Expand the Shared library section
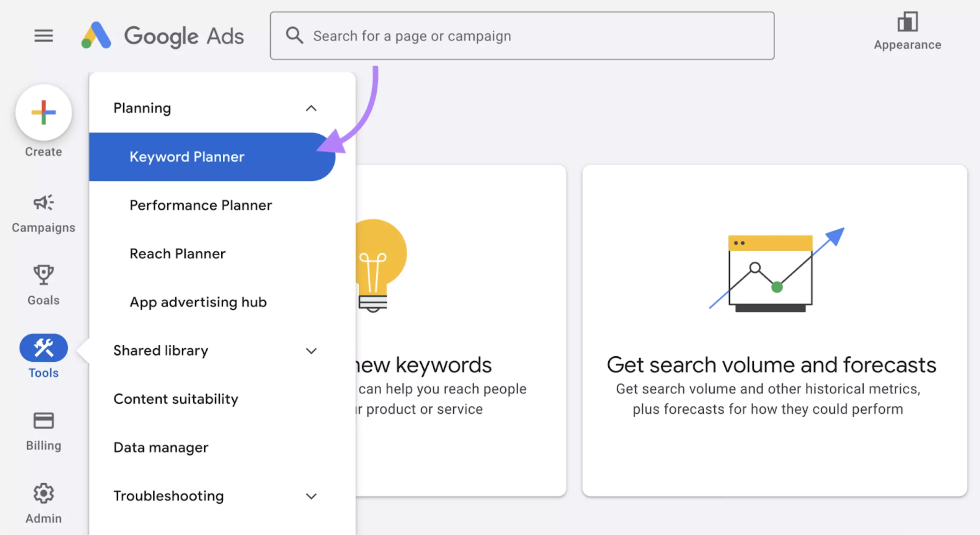Viewport: 980px width, 535px height. pos(311,351)
